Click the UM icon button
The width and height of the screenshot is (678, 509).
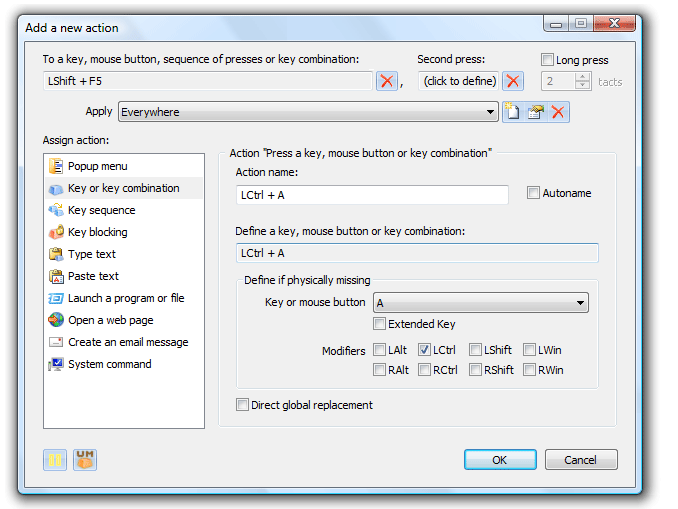tap(85, 460)
